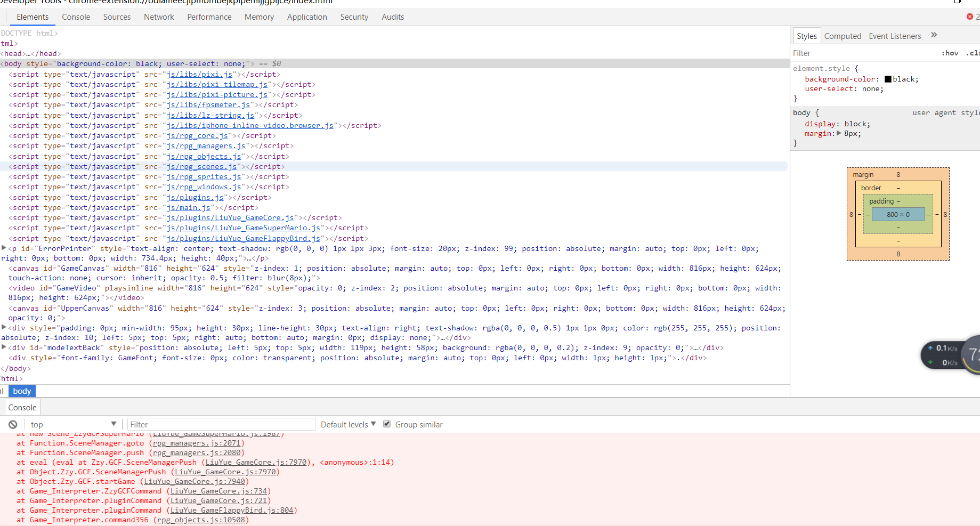Click the red error count icon

pos(970,17)
